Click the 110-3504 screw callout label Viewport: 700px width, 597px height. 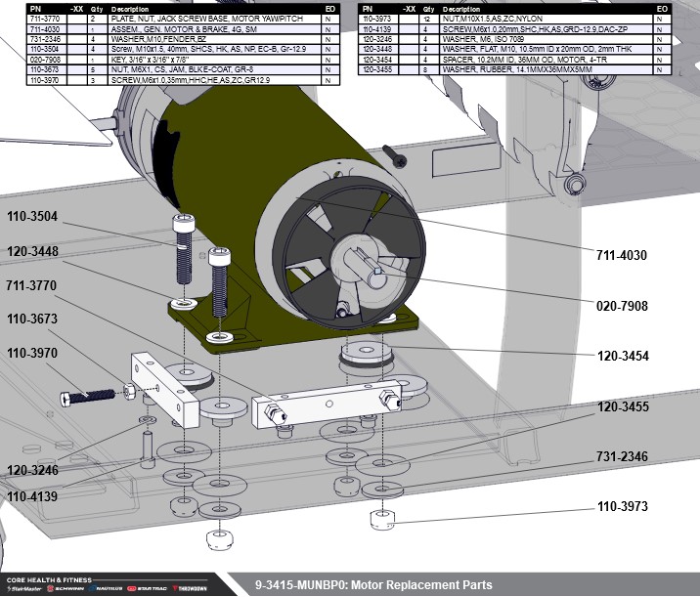click(x=34, y=217)
